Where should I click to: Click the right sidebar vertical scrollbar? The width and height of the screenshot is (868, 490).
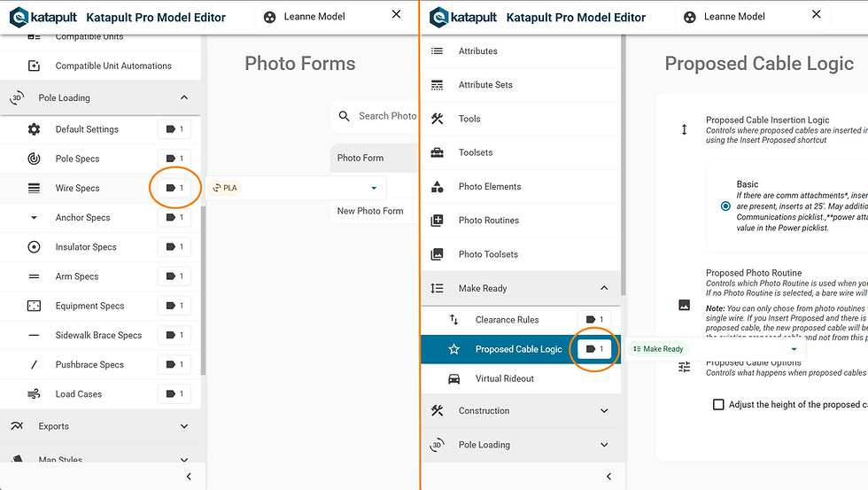(x=624, y=165)
